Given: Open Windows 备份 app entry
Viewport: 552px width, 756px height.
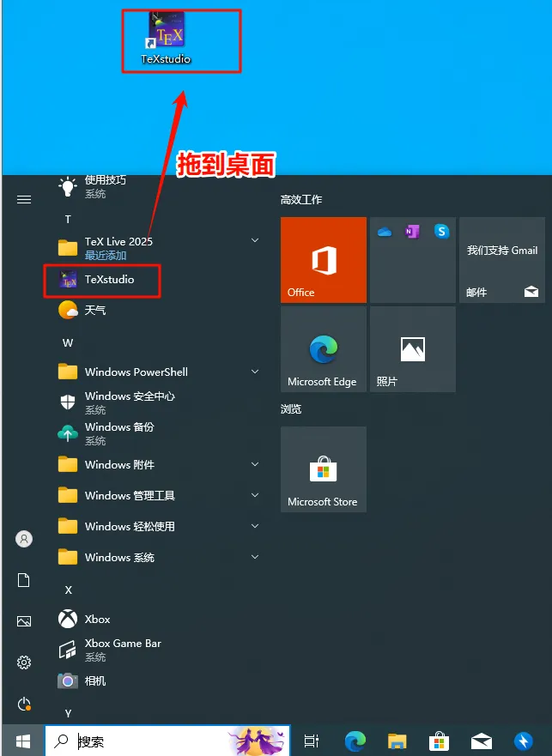Looking at the screenshot, I should pyautogui.click(x=159, y=433).
